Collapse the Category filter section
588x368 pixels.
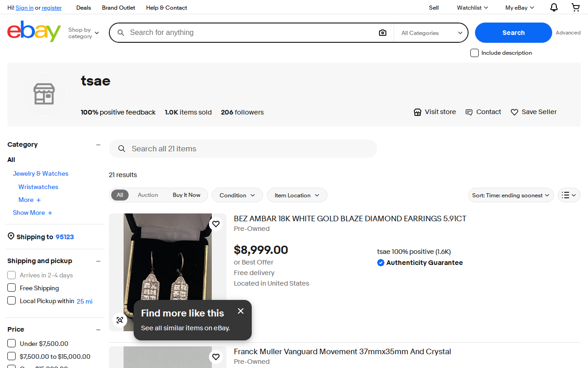click(98, 144)
